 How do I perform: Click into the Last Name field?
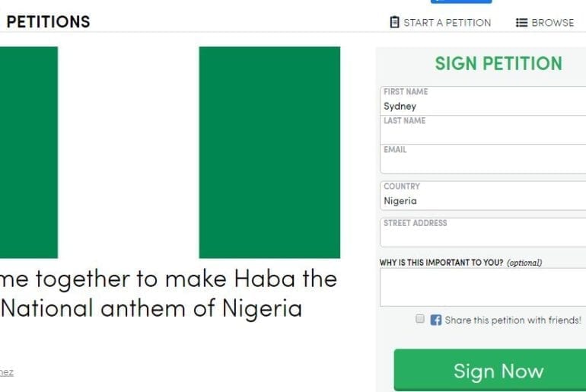(484, 131)
